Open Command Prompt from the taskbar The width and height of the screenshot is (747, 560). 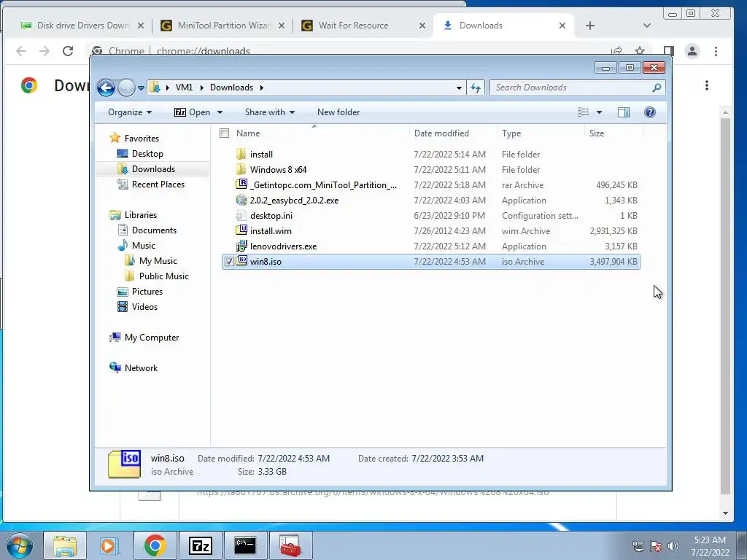(x=245, y=545)
